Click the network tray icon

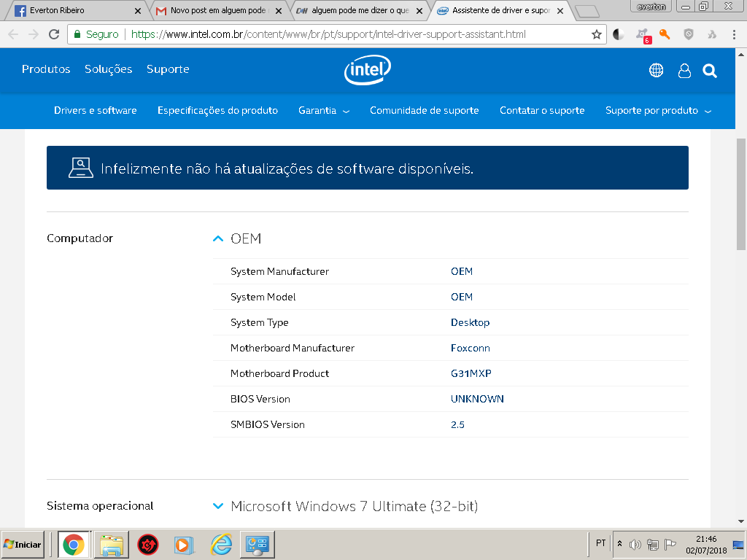tap(653, 544)
